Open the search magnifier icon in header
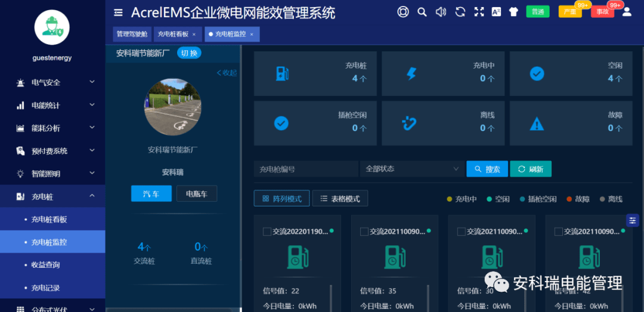The width and height of the screenshot is (644, 312). click(x=422, y=12)
